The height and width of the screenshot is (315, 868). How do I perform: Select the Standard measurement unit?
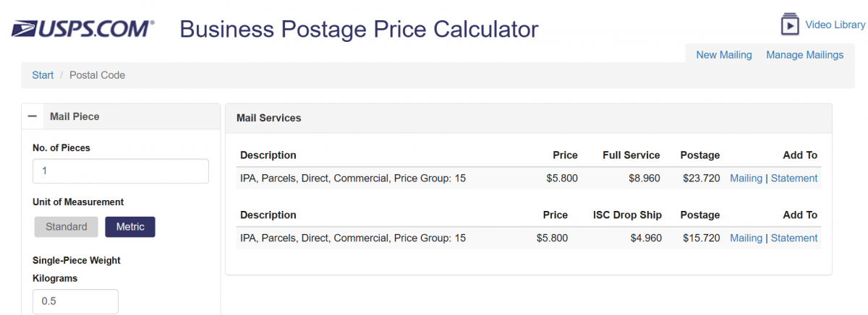click(x=66, y=227)
